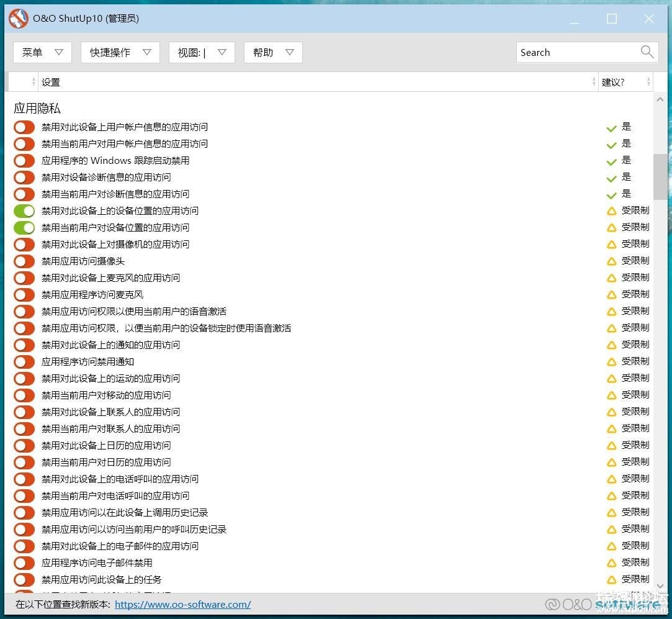Toggle 应用程序访问电子邮件禁用 switch
This screenshot has height=619, width=672.
click(24, 563)
